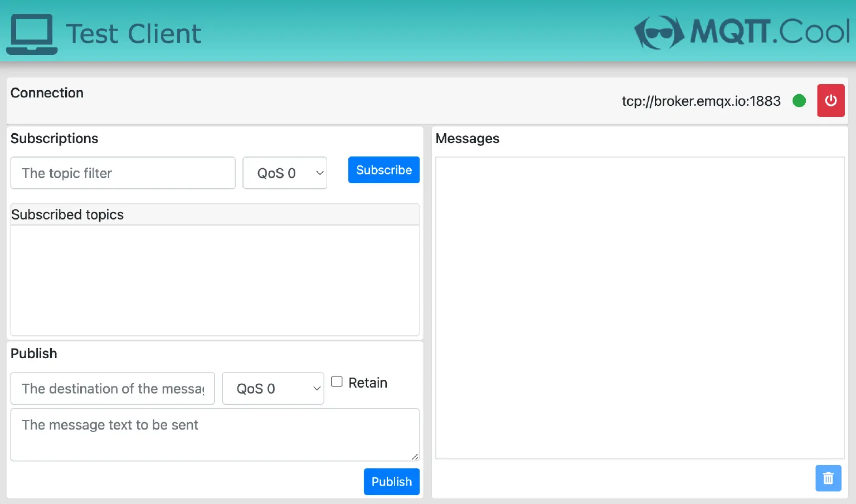
Task: Click the topic filter input field
Action: (123, 173)
